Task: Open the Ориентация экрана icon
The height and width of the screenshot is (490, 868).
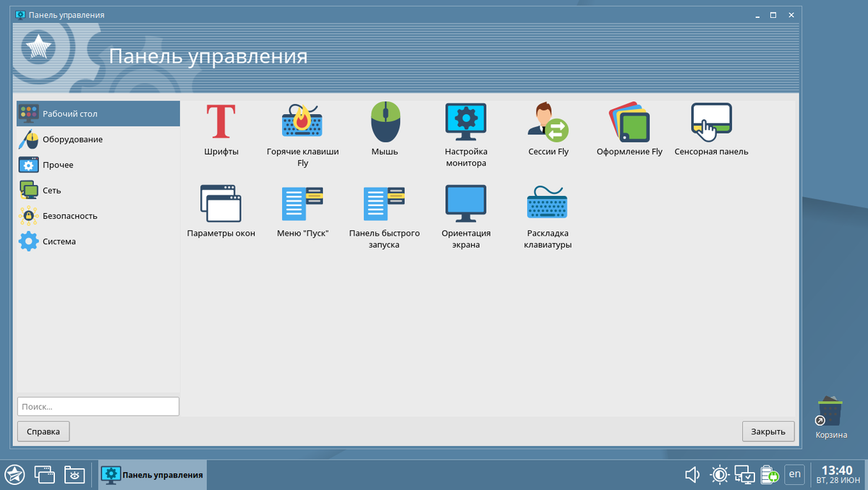Action: 466,203
